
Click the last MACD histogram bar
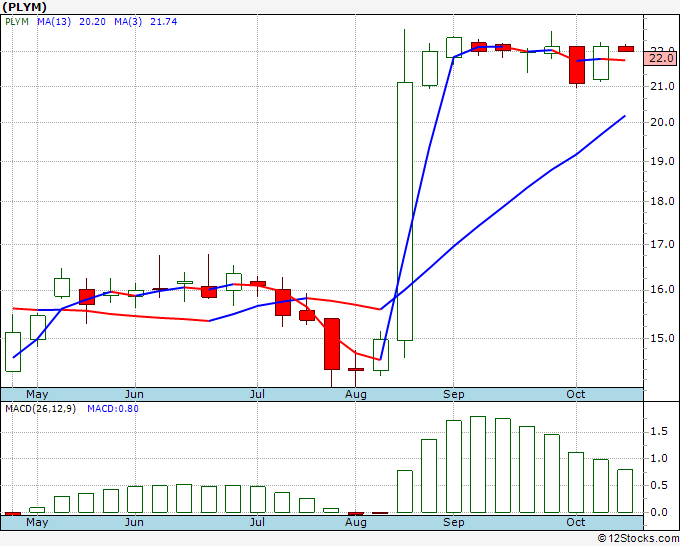625,491
